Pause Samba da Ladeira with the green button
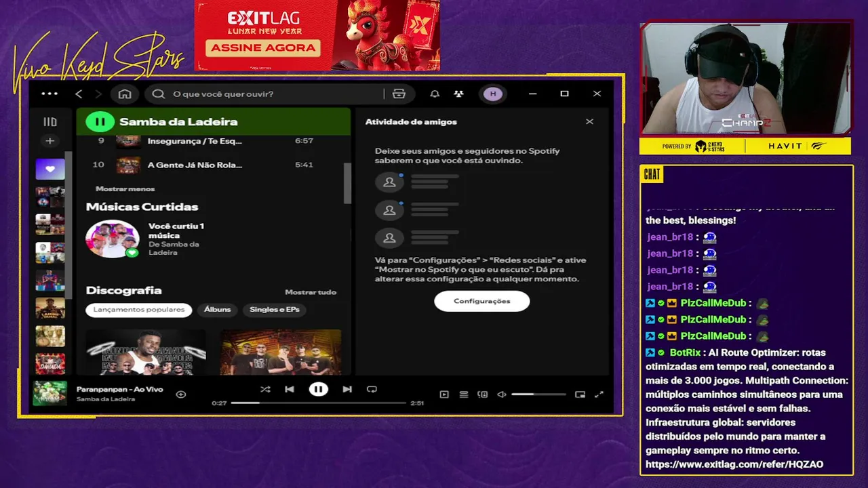868x488 pixels. point(100,122)
